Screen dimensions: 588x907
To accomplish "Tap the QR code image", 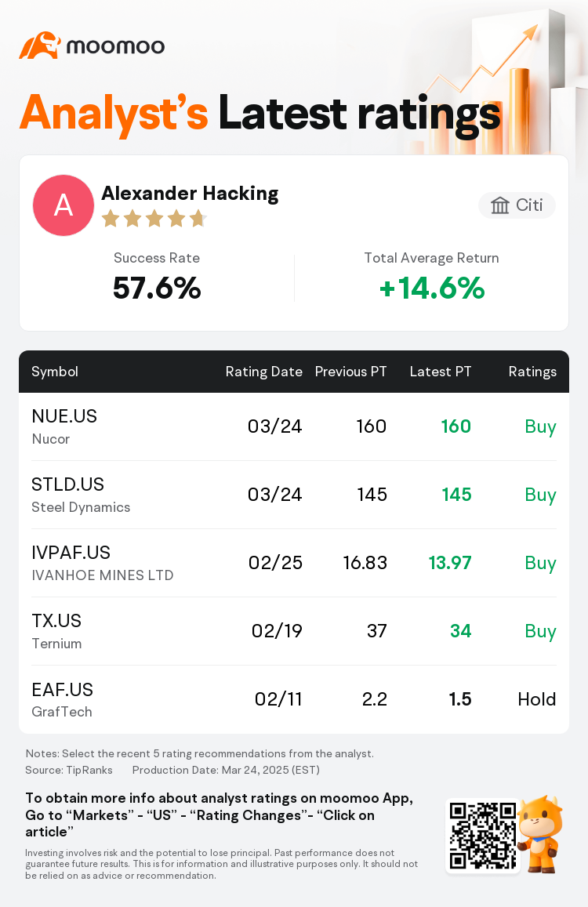I will [483, 836].
